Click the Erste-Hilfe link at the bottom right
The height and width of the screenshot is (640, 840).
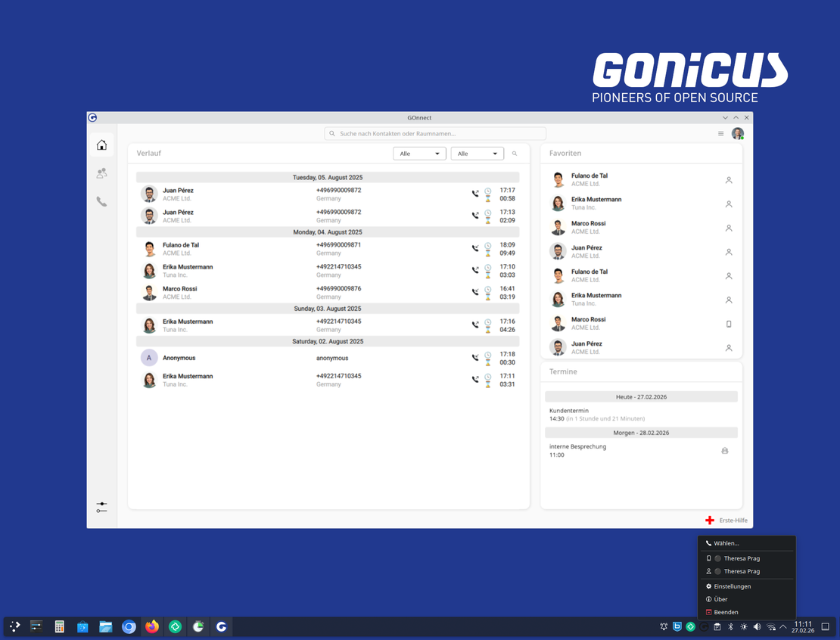pos(733,520)
